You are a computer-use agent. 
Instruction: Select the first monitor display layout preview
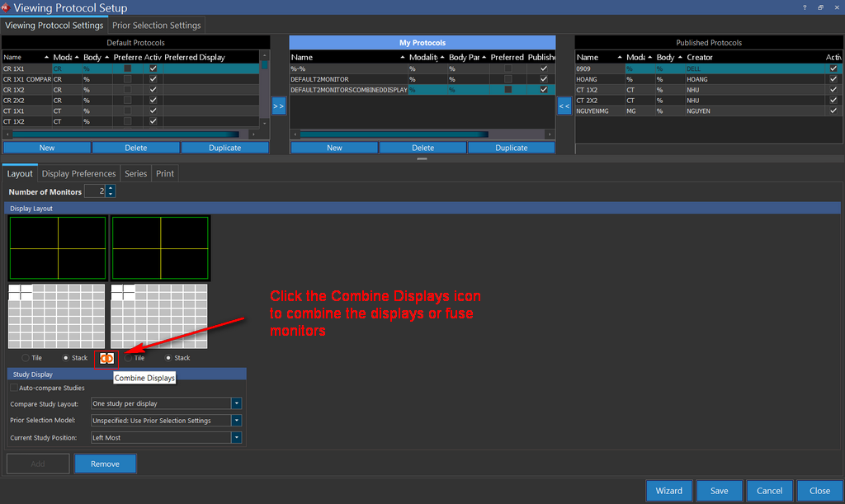coord(58,247)
